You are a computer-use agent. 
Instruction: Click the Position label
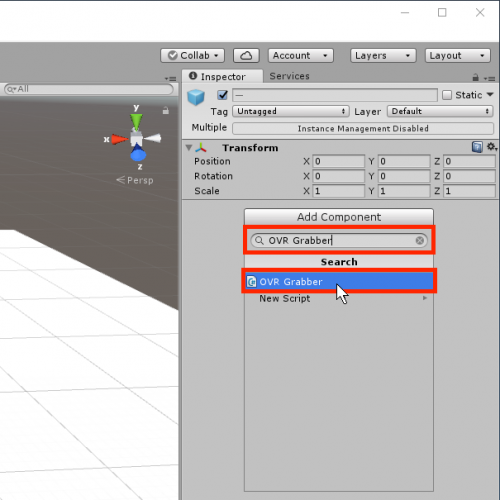(212, 161)
